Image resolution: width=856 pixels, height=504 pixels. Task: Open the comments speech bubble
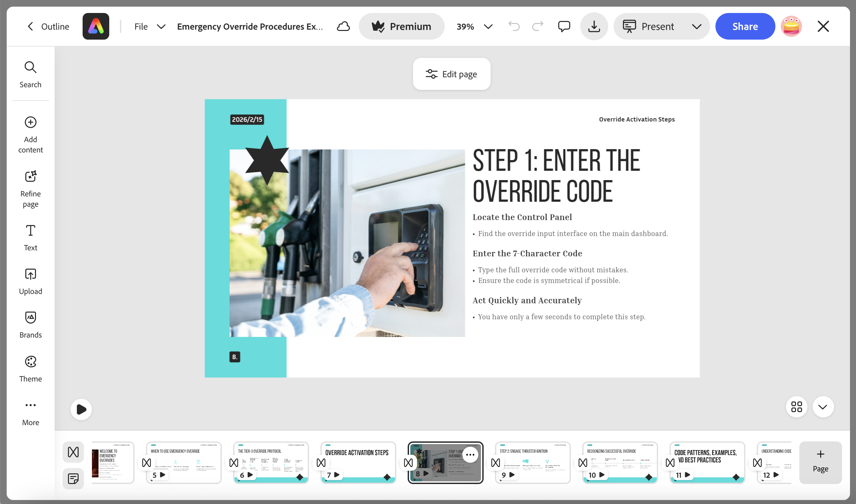tap(564, 26)
